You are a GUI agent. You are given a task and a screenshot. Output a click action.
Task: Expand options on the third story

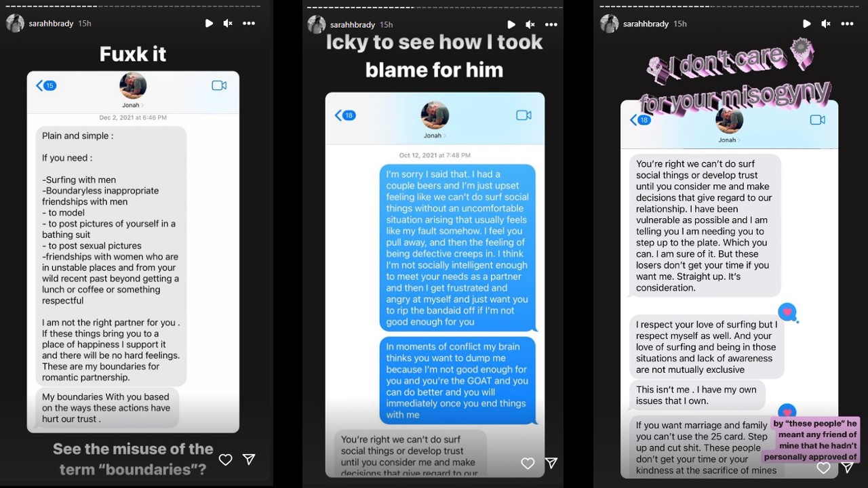point(847,23)
